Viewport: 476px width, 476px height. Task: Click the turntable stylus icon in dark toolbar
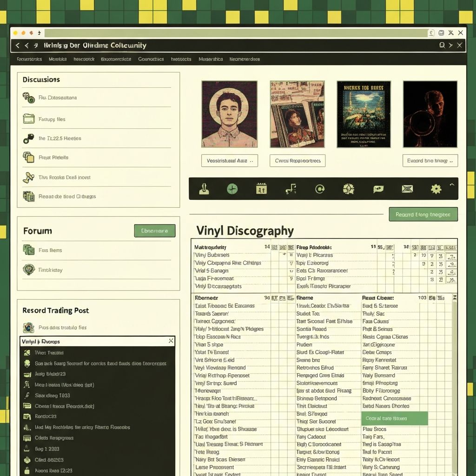pos(204,189)
